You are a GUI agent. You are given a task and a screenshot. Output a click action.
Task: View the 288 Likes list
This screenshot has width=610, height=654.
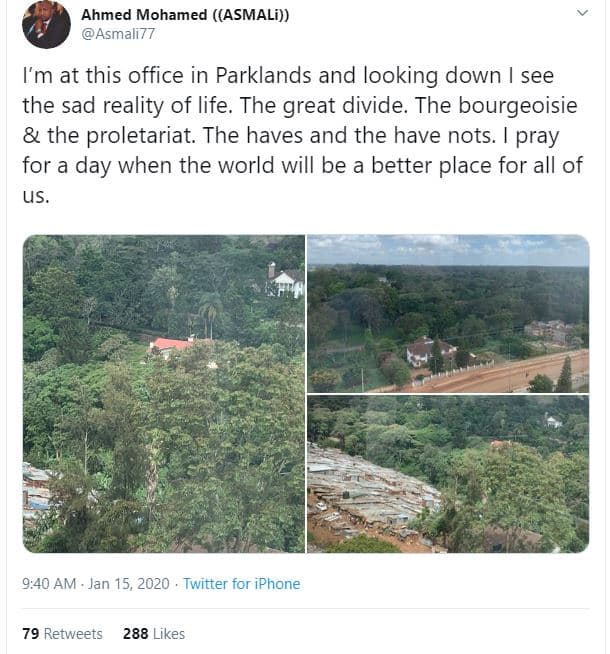tap(154, 634)
